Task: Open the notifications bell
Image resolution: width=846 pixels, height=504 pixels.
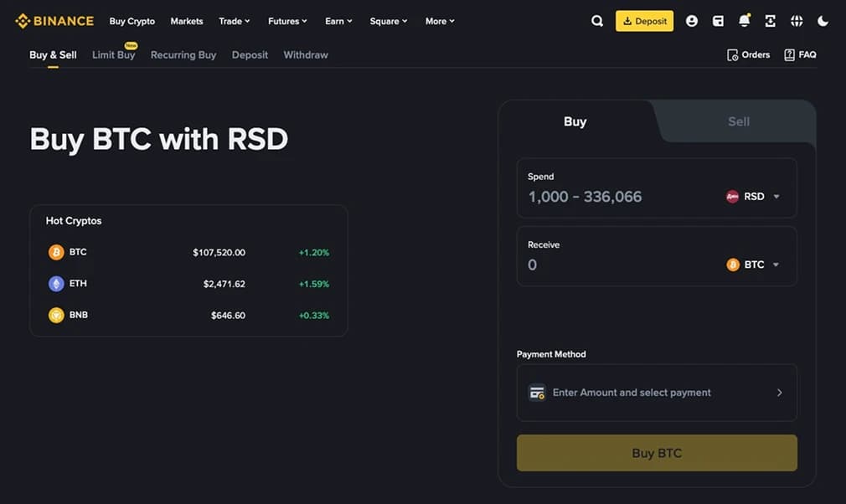Action: (744, 20)
